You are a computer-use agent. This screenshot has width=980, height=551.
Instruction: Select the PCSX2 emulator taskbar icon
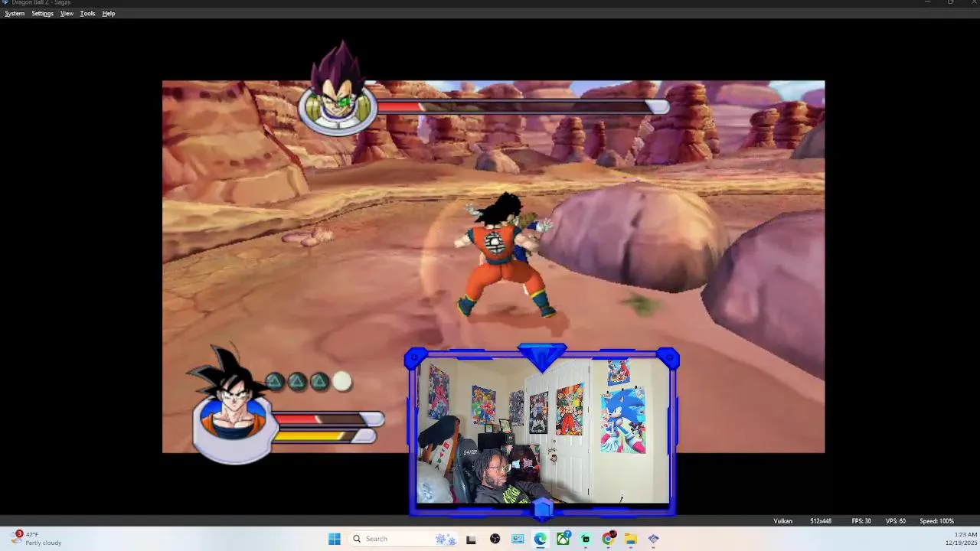[653, 539]
